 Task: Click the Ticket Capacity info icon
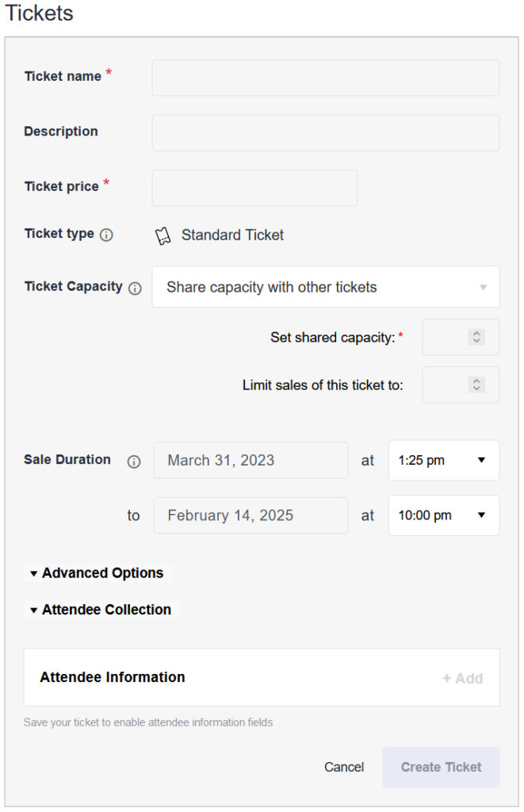(x=135, y=288)
